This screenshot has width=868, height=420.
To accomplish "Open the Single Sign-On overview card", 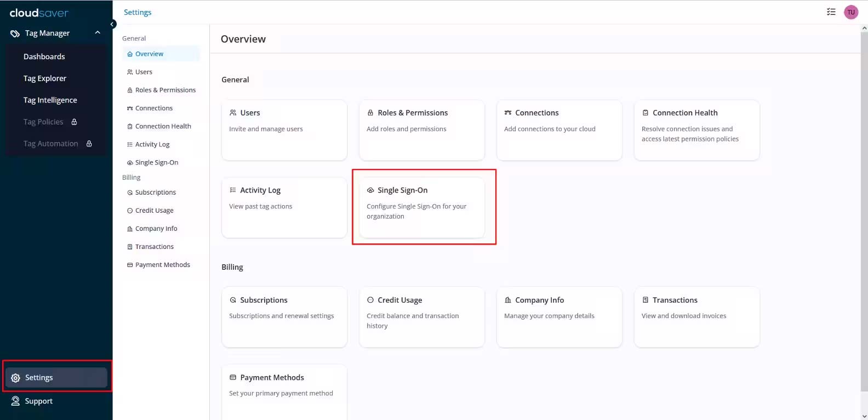I will click(x=421, y=207).
